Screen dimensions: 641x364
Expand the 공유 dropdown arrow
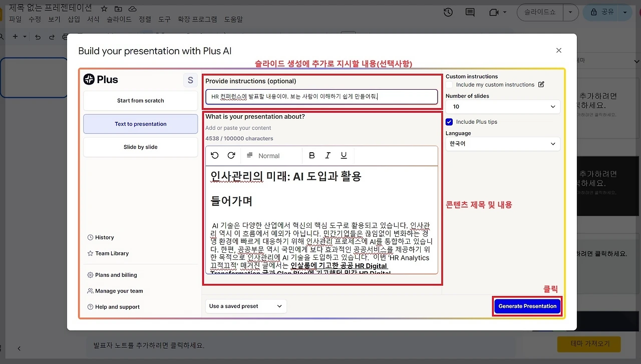(x=625, y=12)
